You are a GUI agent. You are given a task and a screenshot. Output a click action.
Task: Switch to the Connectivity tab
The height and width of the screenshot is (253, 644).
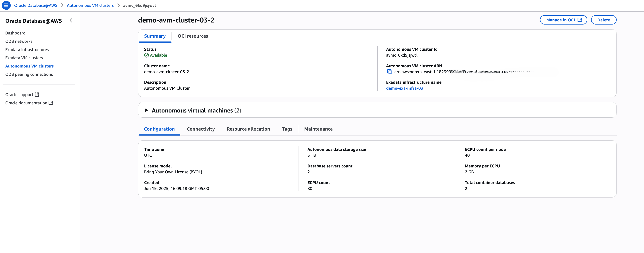(201, 129)
